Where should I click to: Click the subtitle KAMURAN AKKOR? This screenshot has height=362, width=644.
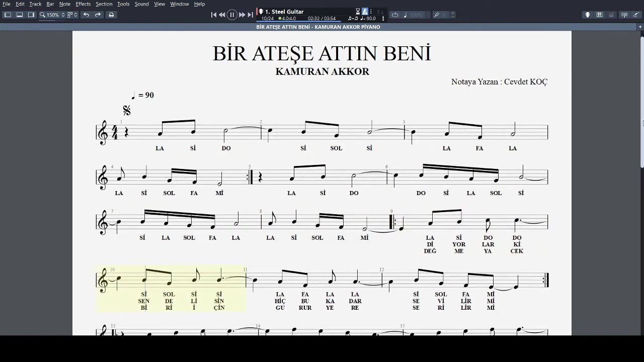coord(322,71)
